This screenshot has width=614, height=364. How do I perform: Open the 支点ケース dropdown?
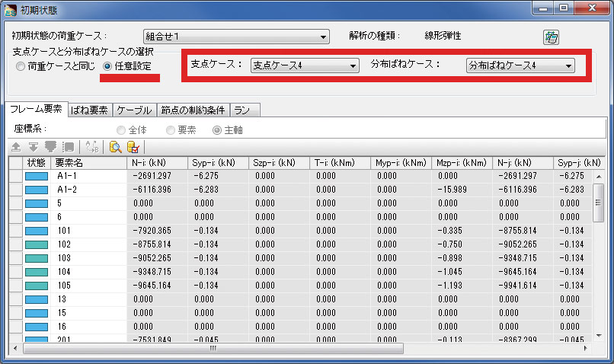coord(305,65)
